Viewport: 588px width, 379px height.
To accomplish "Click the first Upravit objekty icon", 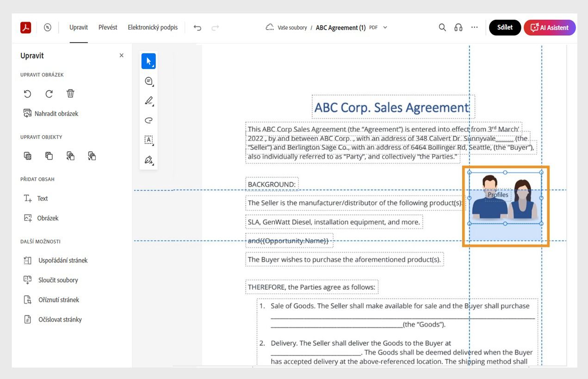I will point(28,156).
